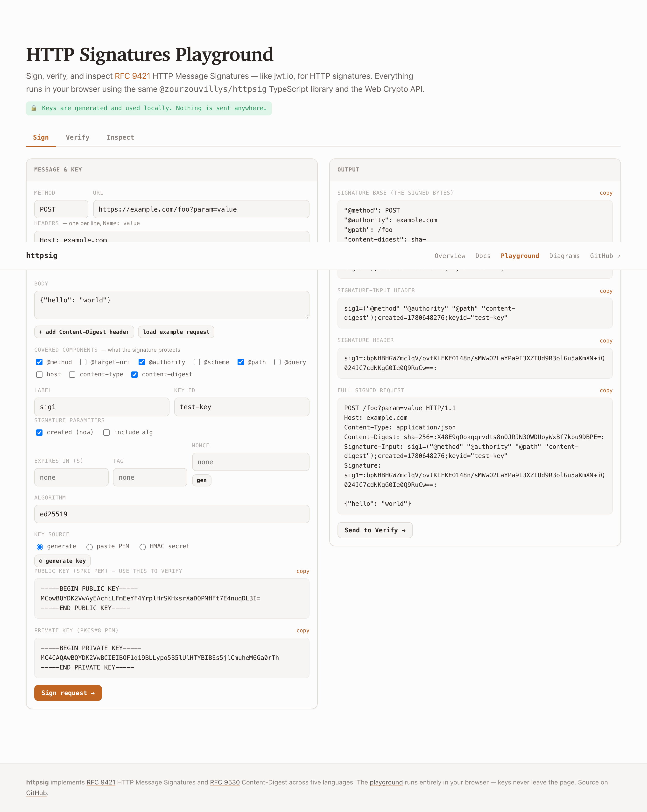Select the paste PEM radio option
The image size is (647, 812).
(x=90, y=547)
